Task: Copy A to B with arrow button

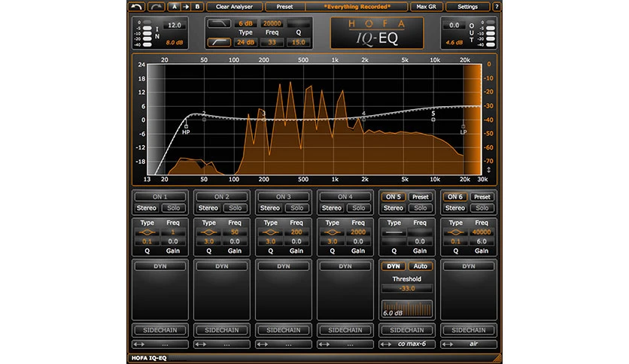Action: coord(186,7)
